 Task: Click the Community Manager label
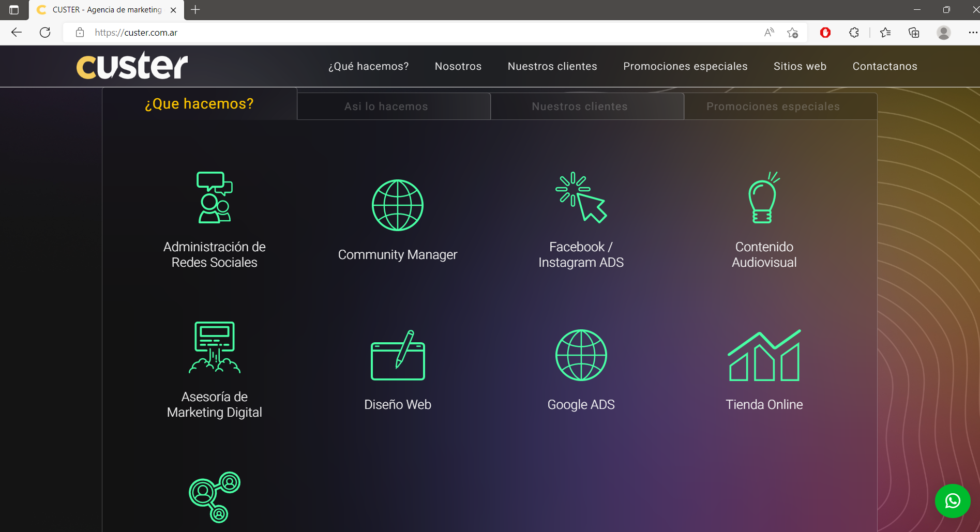pos(398,255)
